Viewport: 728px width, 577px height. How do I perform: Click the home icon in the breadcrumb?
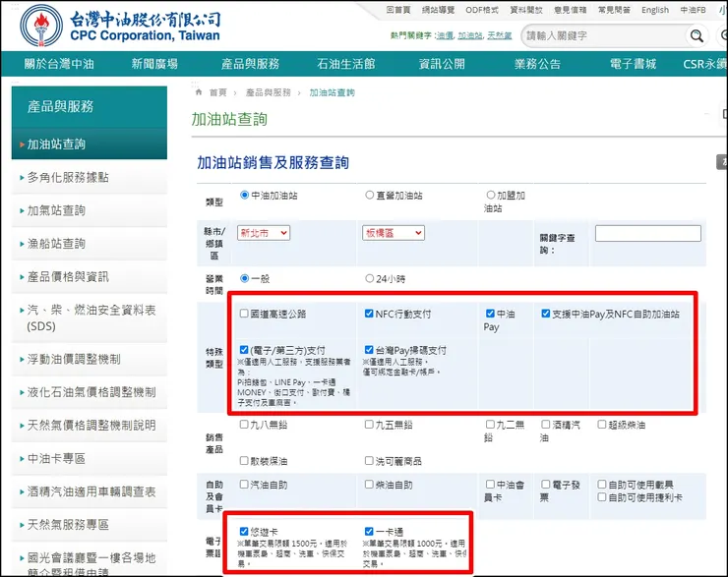coord(199,92)
